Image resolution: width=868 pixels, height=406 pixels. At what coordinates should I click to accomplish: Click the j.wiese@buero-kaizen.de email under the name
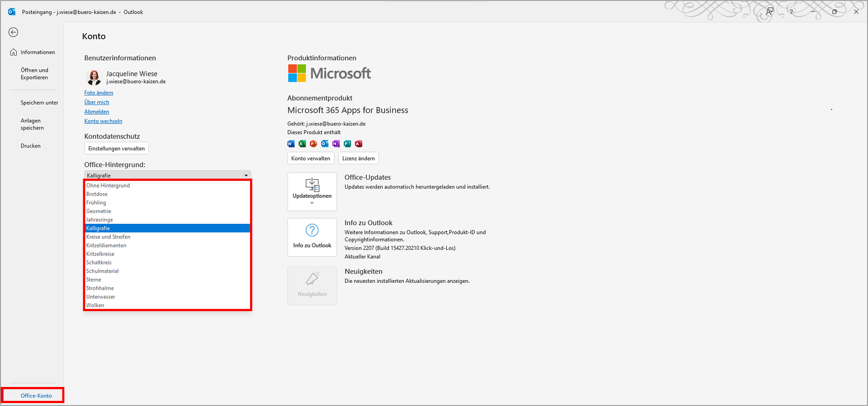[136, 82]
